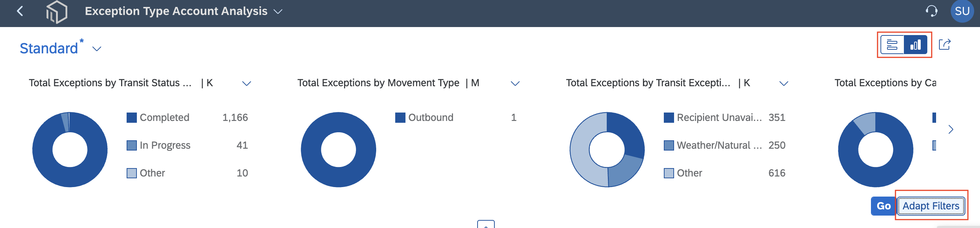Open the headset support icon
The image size is (980, 228).
[931, 11]
